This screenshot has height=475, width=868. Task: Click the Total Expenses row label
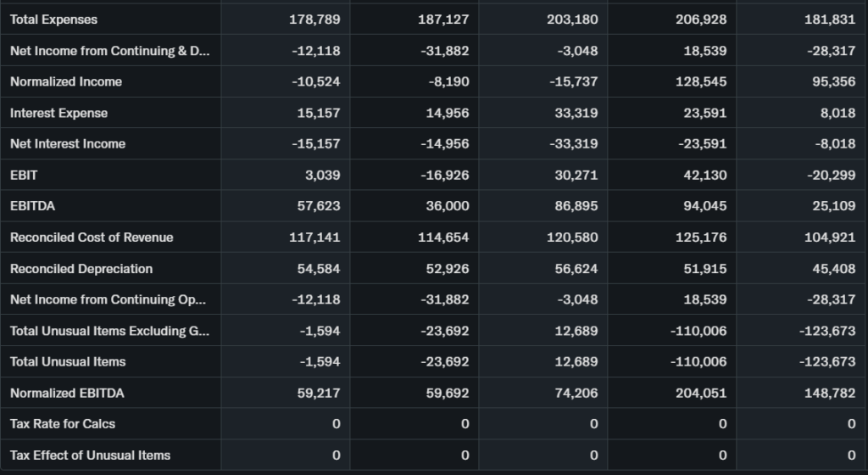tap(53, 20)
